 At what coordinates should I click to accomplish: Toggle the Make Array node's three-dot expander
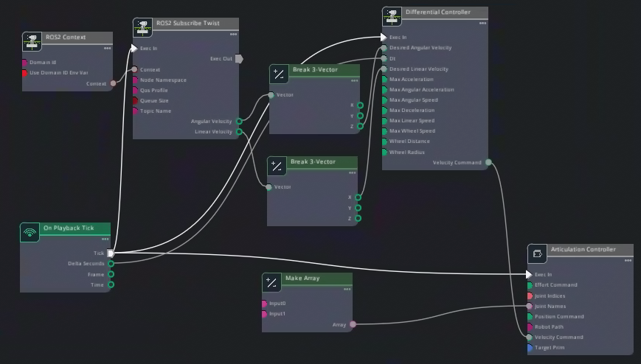click(x=347, y=290)
